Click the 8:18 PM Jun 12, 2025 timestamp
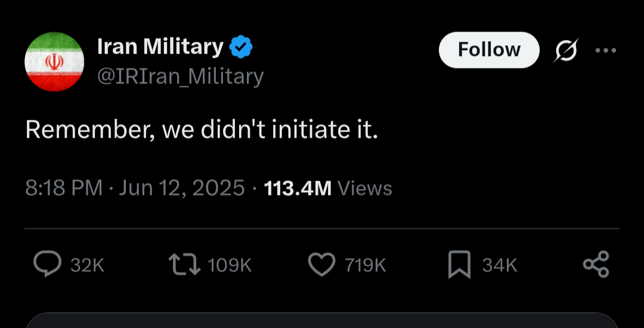 [135, 188]
